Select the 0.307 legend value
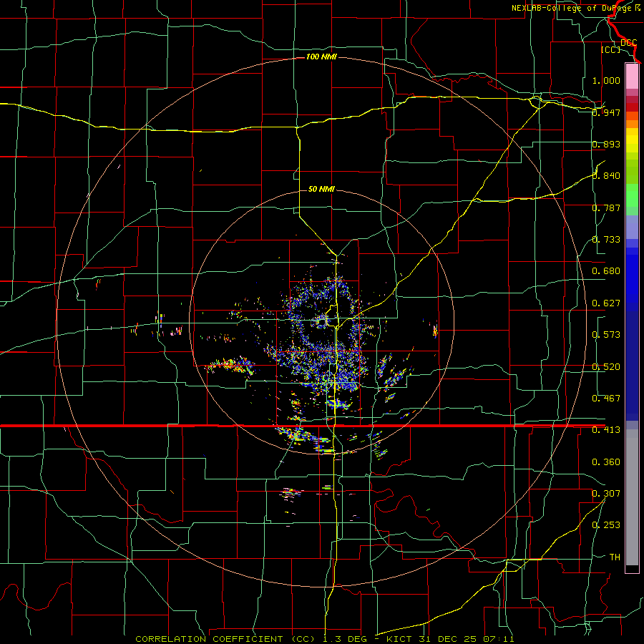 click(606, 494)
